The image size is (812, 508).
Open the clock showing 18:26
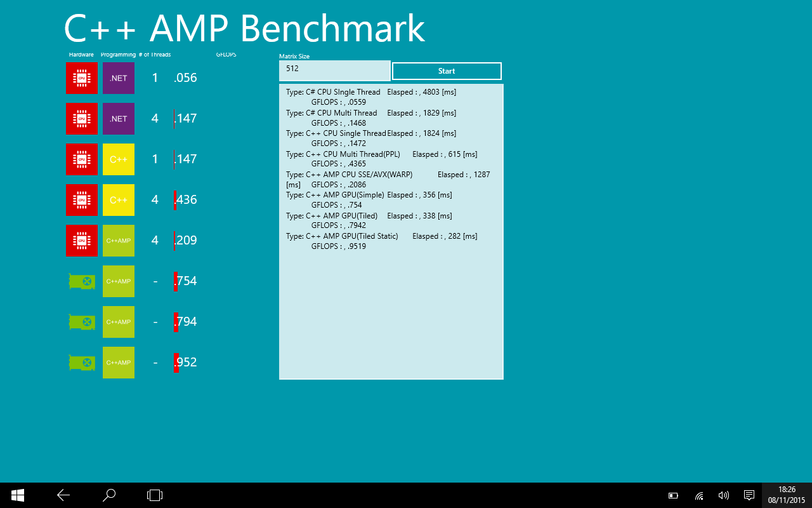(x=787, y=495)
